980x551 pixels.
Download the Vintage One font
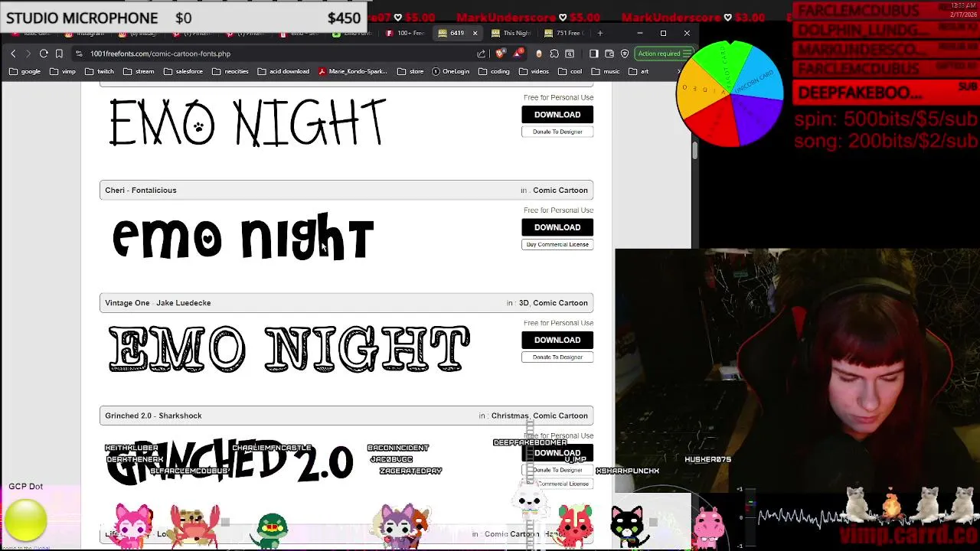click(557, 340)
